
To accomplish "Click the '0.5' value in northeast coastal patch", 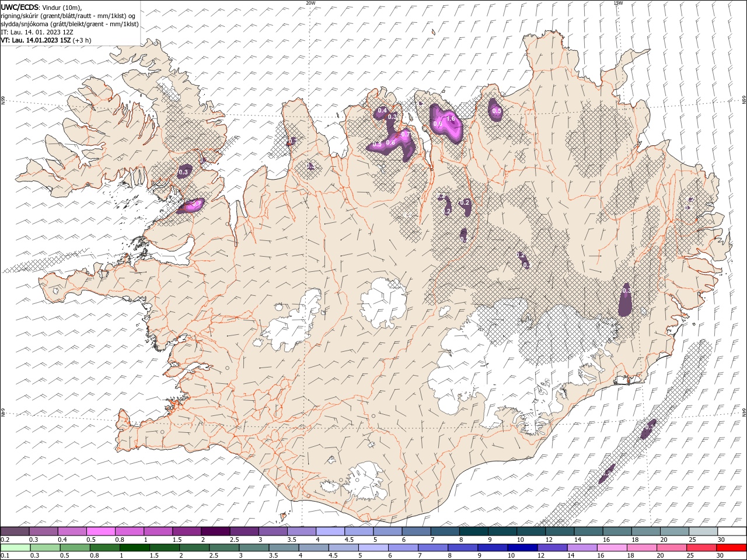I will coord(497,111).
